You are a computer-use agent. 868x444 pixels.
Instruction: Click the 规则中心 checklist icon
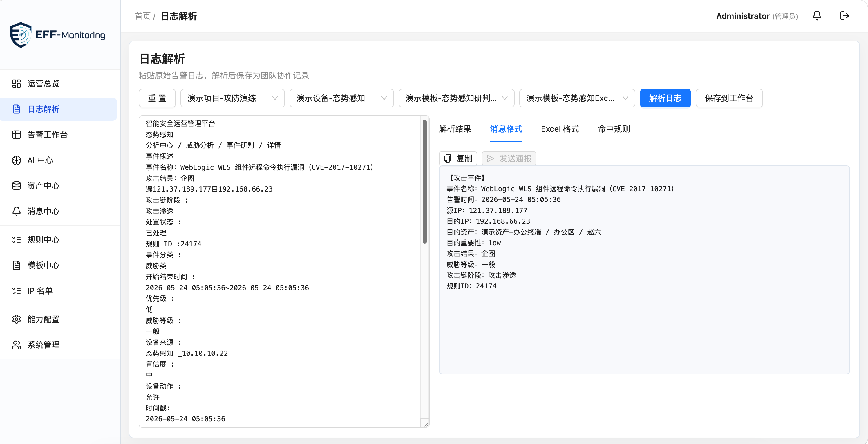(17, 240)
